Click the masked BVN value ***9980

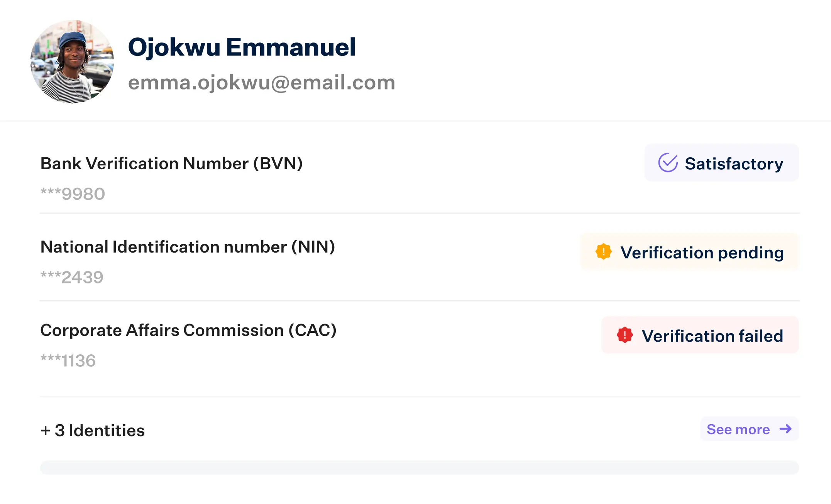click(73, 194)
